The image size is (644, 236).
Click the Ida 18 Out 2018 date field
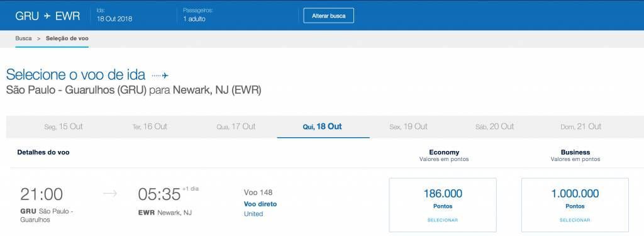coord(114,15)
